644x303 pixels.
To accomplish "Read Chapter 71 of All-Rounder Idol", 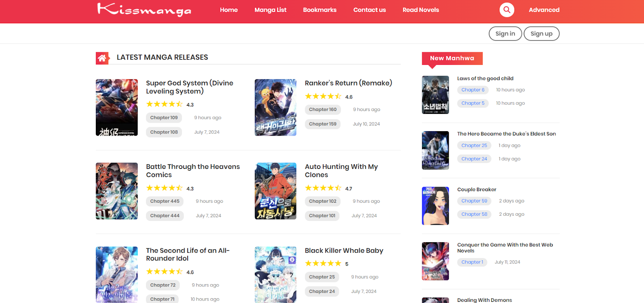I will (x=162, y=299).
